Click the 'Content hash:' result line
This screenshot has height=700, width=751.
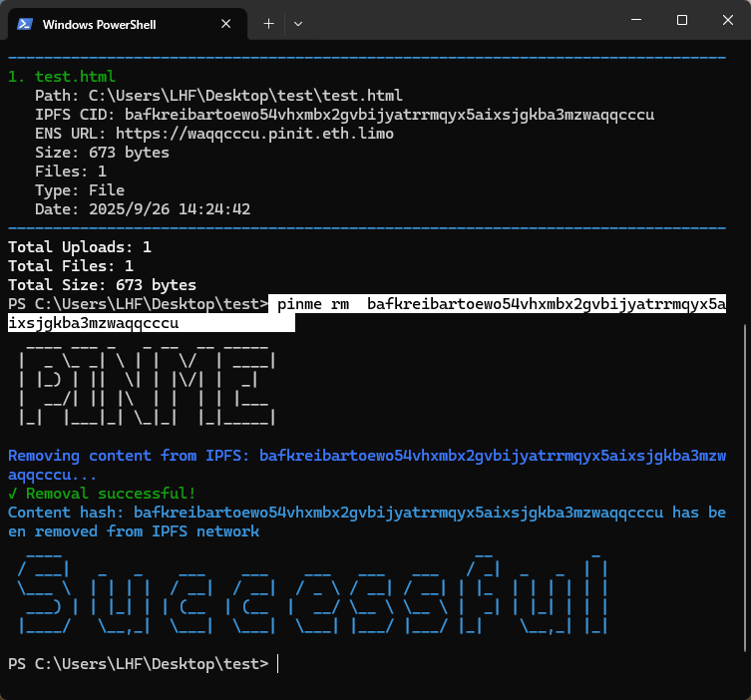(x=367, y=522)
